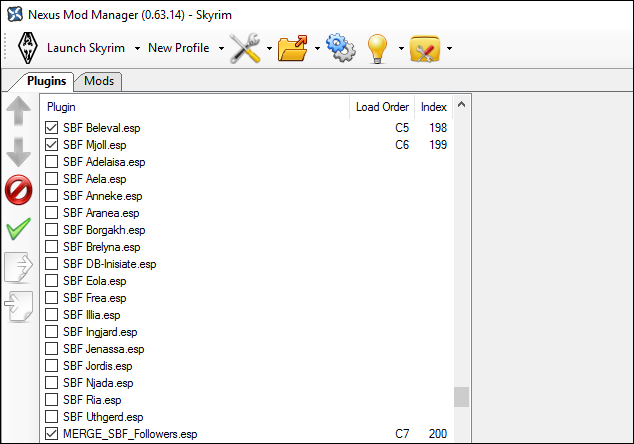Enable the SBF Adelaisa.esp plugin checkbox
This screenshot has width=634, height=444.
tap(51, 162)
